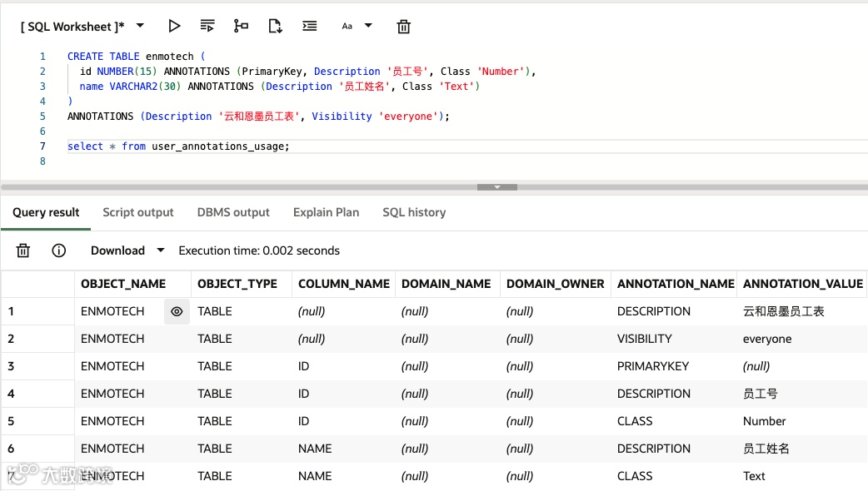Switch to the Script output tab

click(138, 212)
